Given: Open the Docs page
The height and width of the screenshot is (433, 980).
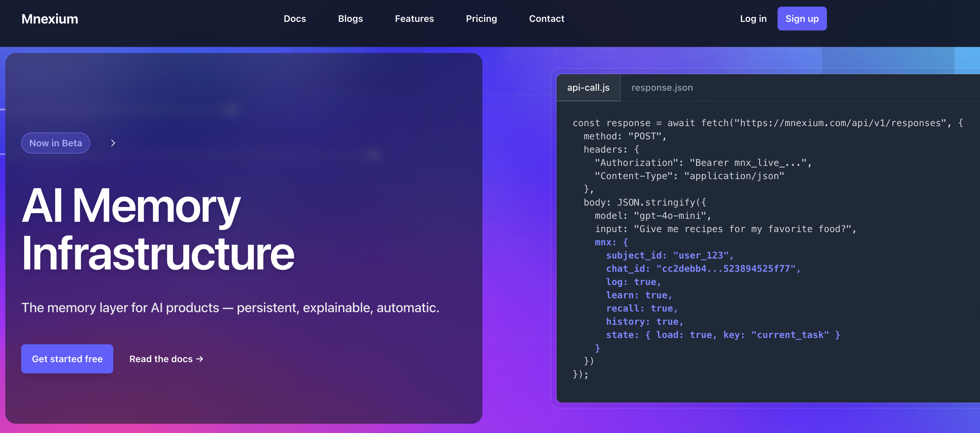Looking at the screenshot, I should (x=295, y=18).
